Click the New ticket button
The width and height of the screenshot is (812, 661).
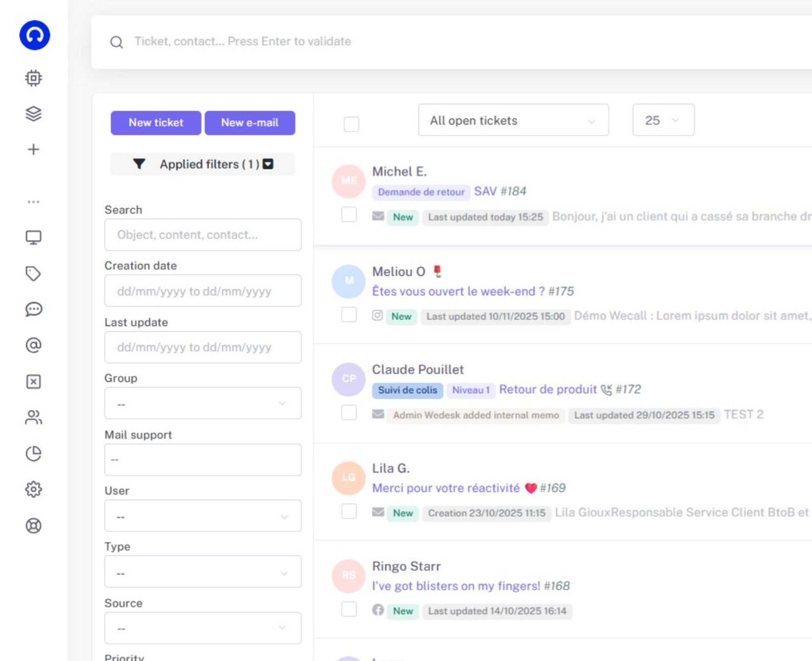pos(156,123)
